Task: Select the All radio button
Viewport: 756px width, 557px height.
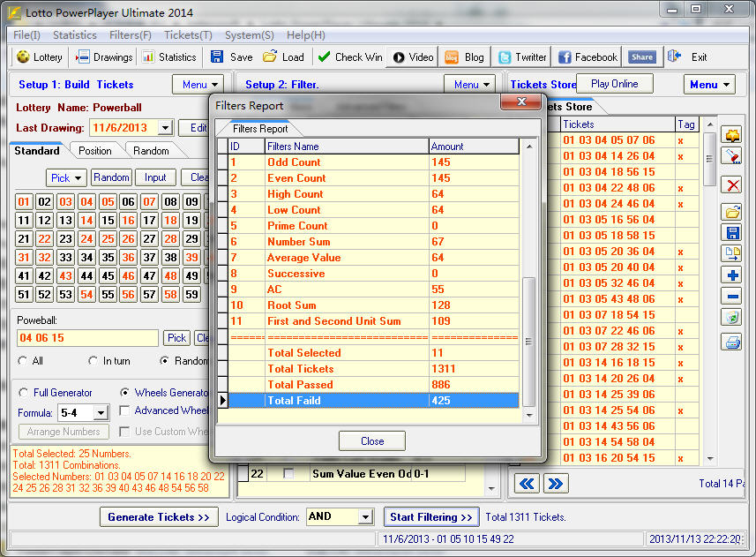Action: [x=22, y=361]
